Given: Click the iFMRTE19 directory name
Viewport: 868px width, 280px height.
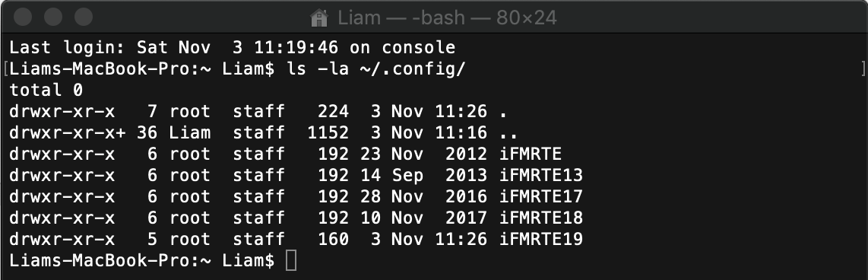Looking at the screenshot, I should (x=541, y=239).
